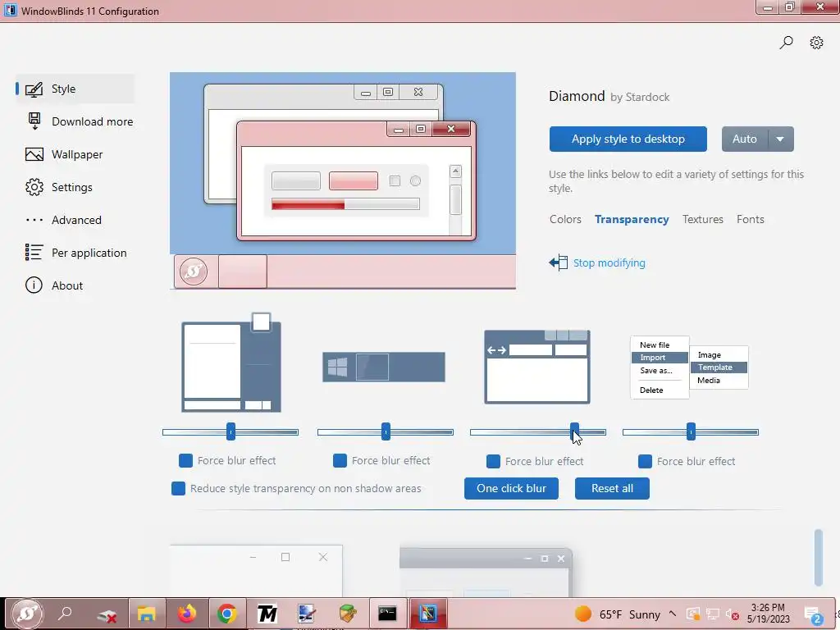Click Apply style to desktop
The height and width of the screenshot is (630, 840).
click(628, 139)
